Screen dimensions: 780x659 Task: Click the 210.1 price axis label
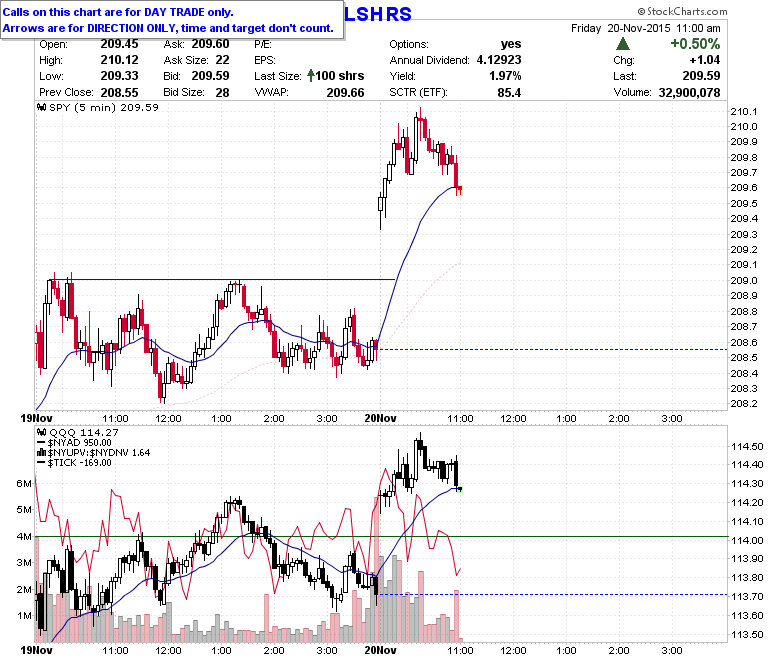[744, 111]
